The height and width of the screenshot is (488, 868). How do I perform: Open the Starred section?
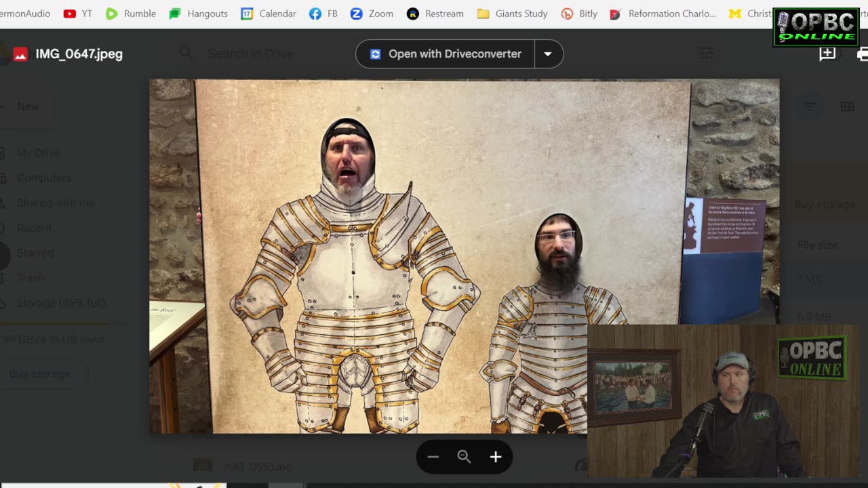click(35, 253)
